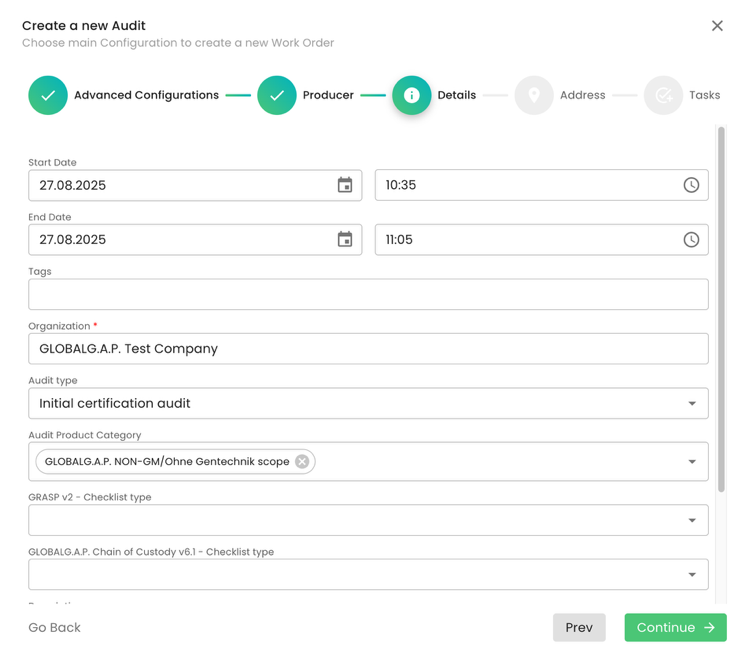The image size is (749, 665).
Task: Expand the Audit type dropdown
Action: click(x=692, y=404)
